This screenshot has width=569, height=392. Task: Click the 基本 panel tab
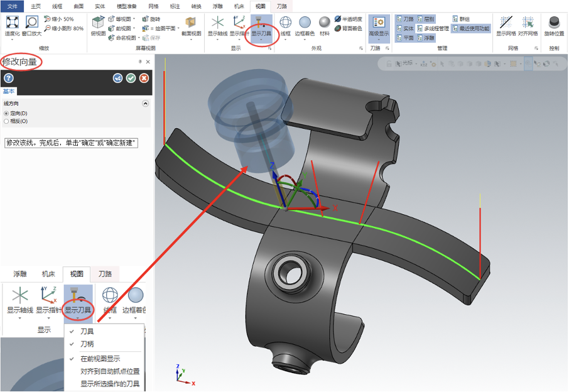pyautogui.click(x=9, y=92)
